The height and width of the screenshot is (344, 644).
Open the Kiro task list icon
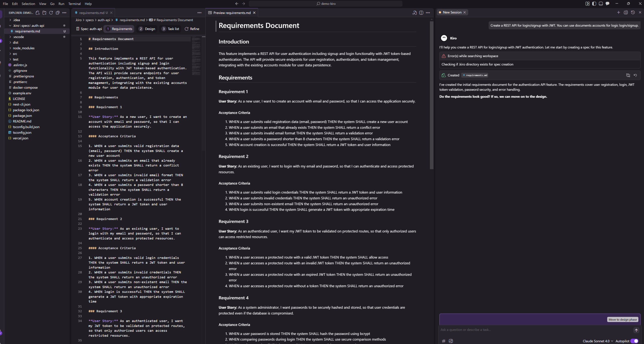coord(626,12)
